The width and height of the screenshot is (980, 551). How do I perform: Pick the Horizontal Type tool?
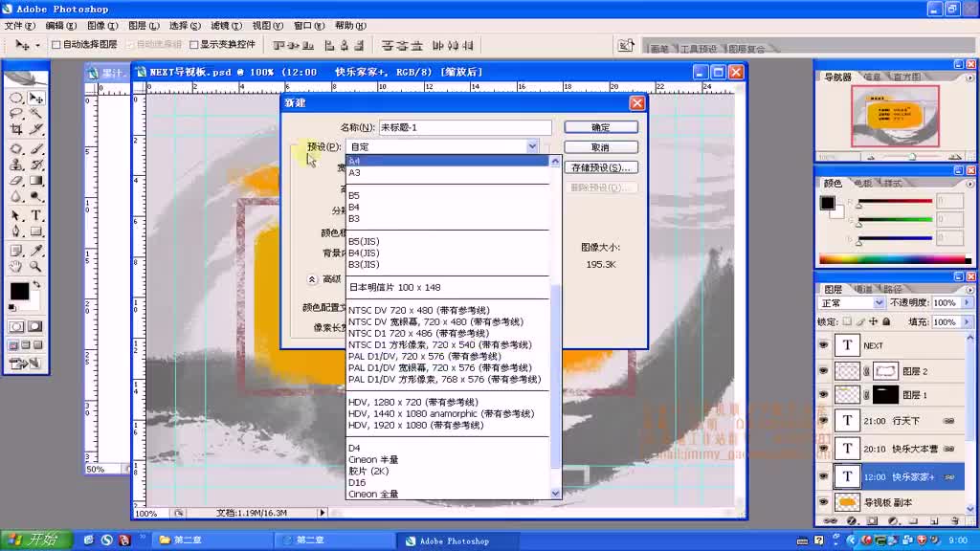tap(36, 215)
